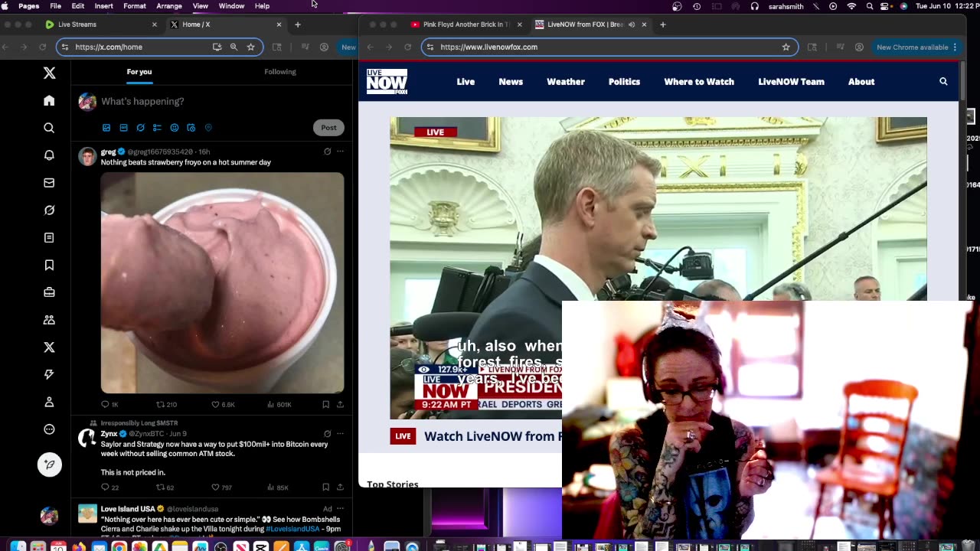Switch to the For you tab
Screen dimensions: 980x551
[139, 72]
